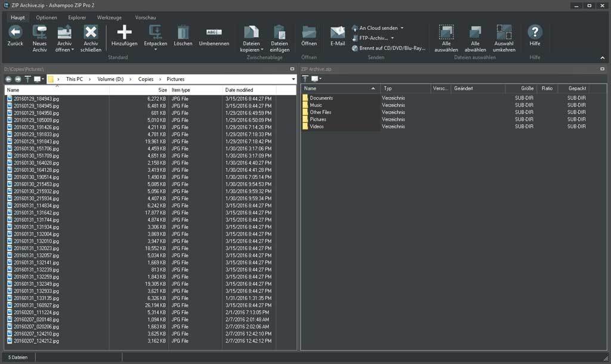Add files using the Hinzufügen plus icon
Screen dimensions: 611x364
(124, 32)
